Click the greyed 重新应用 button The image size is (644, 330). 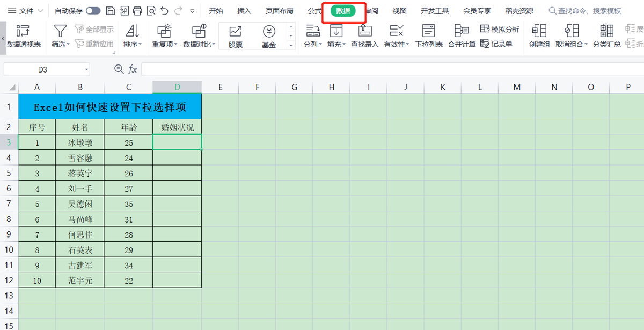tap(94, 44)
